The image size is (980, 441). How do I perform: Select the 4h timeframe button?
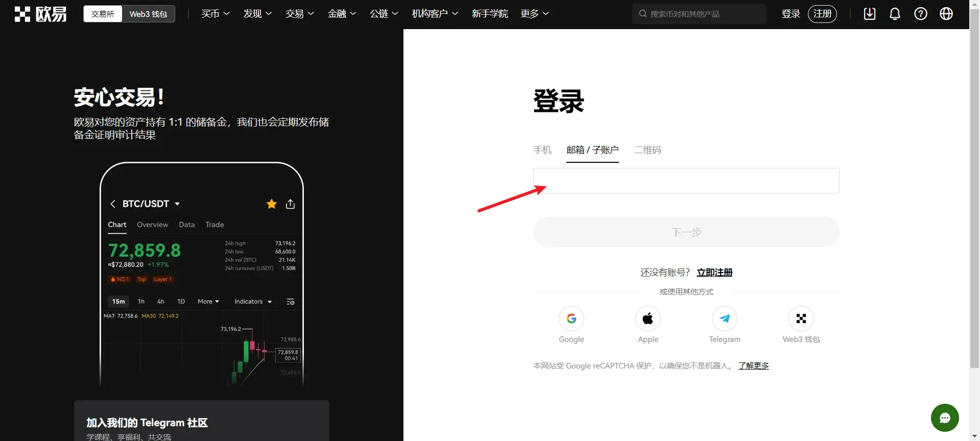(160, 302)
